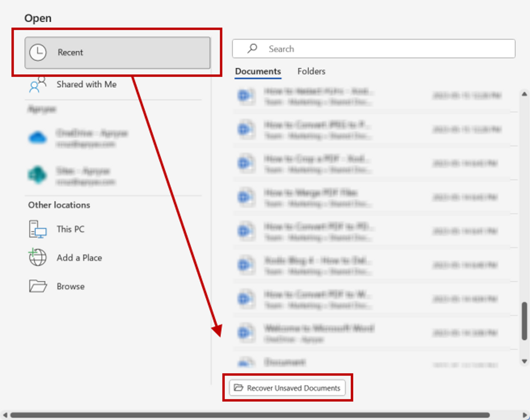Image resolution: width=530 pixels, height=420 pixels.
Task: Open This PC location
Action: point(70,229)
